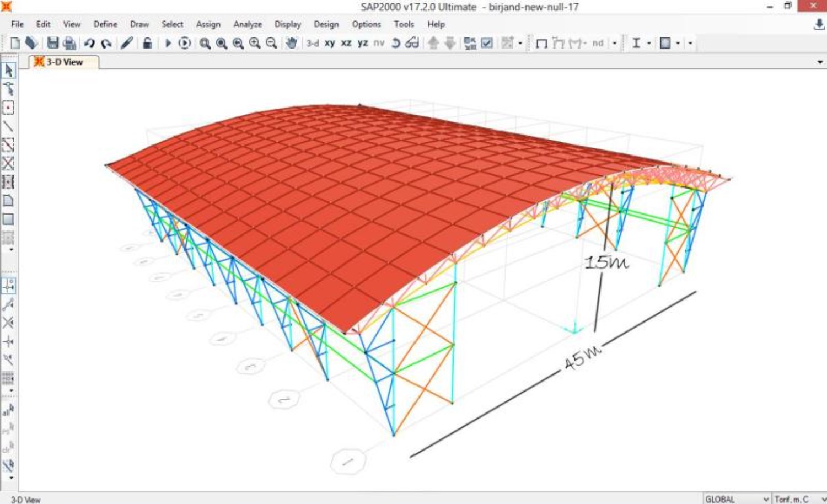Click the Undo arrow icon

[89, 43]
